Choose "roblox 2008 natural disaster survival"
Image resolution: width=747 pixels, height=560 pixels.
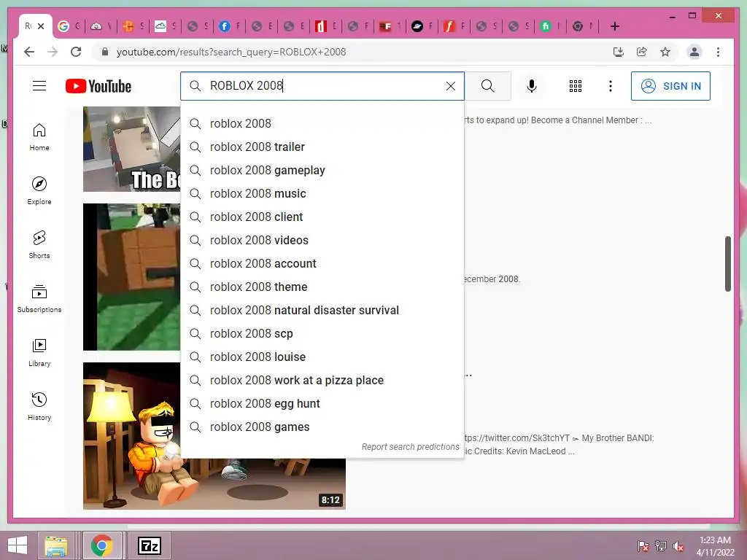322,310
